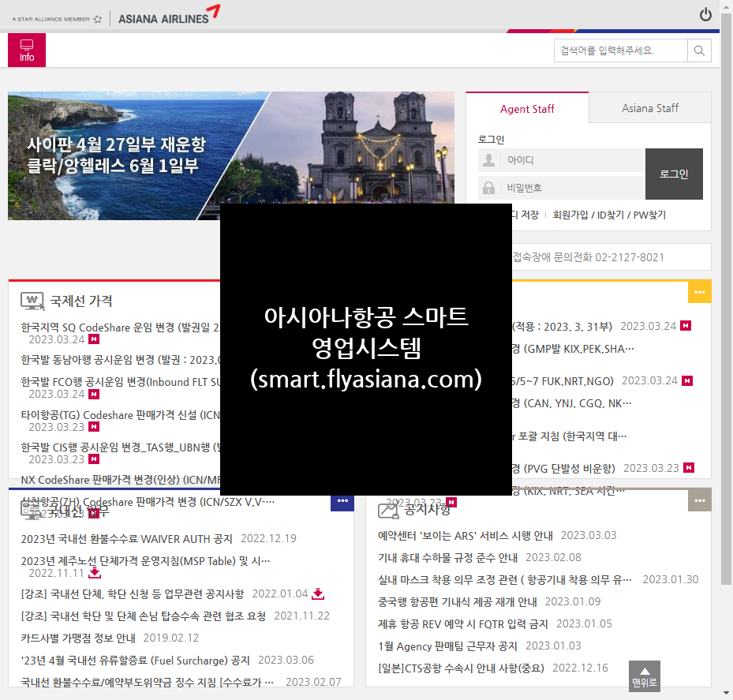
Task: Open 중국행 항공편 기내식 제공 재개 안내
Action: 457,602
